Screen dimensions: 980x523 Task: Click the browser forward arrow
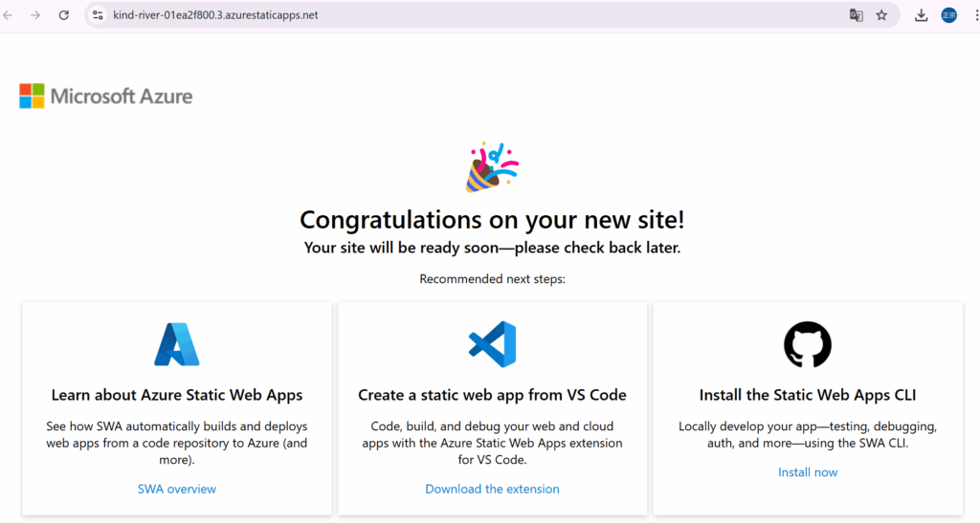pyautogui.click(x=35, y=15)
